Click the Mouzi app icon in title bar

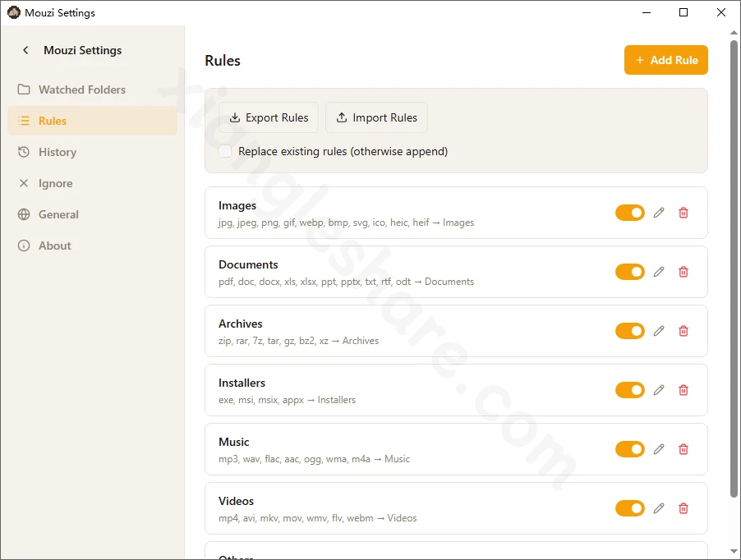coord(14,12)
